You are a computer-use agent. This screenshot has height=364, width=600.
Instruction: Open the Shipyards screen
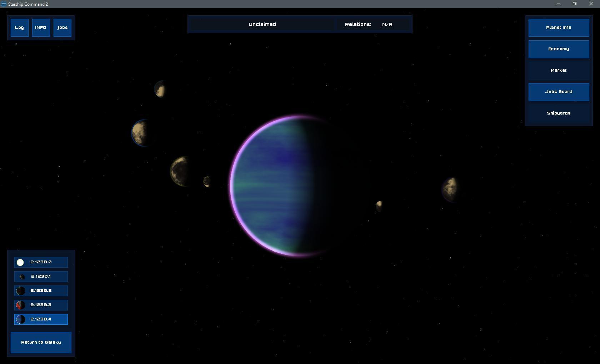[x=559, y=113]
